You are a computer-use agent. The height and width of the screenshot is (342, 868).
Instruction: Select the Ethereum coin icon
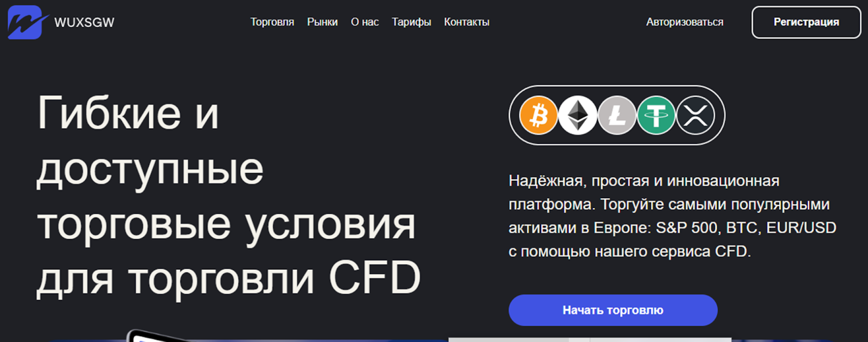pyautogui.click(x=577, y=115)
